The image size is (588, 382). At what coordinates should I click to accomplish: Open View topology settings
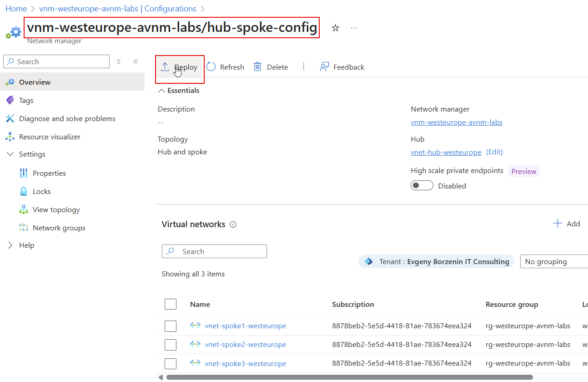[55, 209]
